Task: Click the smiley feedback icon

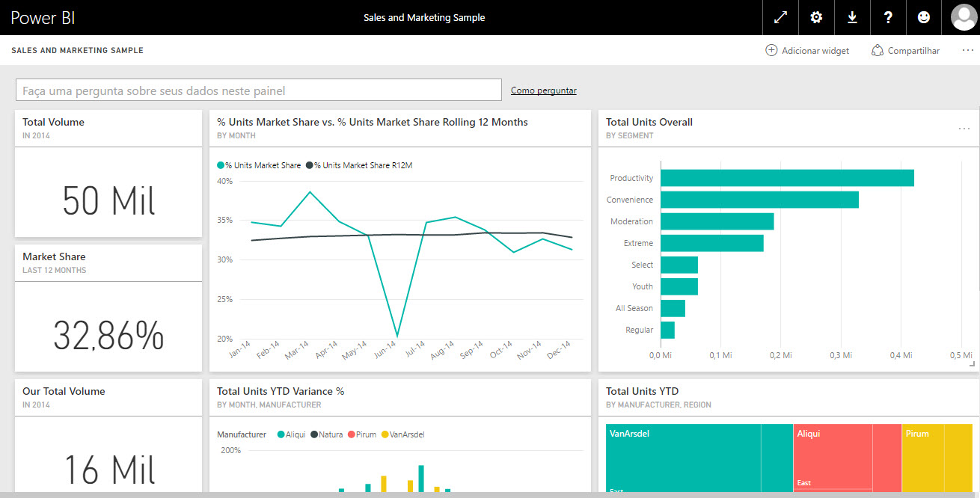Action: click(924, 17)
